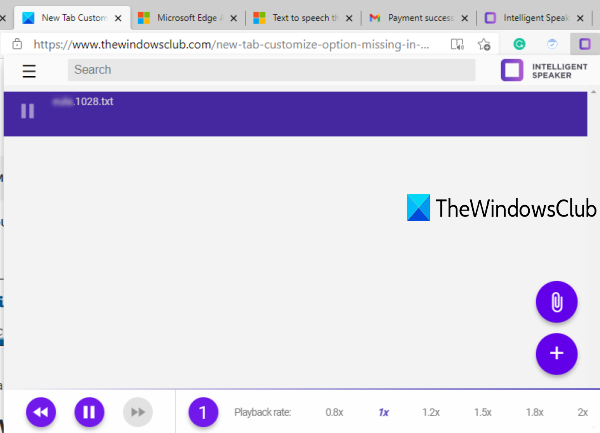The width and height of the screenshot is (600, 433).
Task: Set playback rate to 1x
Action: coord(383,412)
